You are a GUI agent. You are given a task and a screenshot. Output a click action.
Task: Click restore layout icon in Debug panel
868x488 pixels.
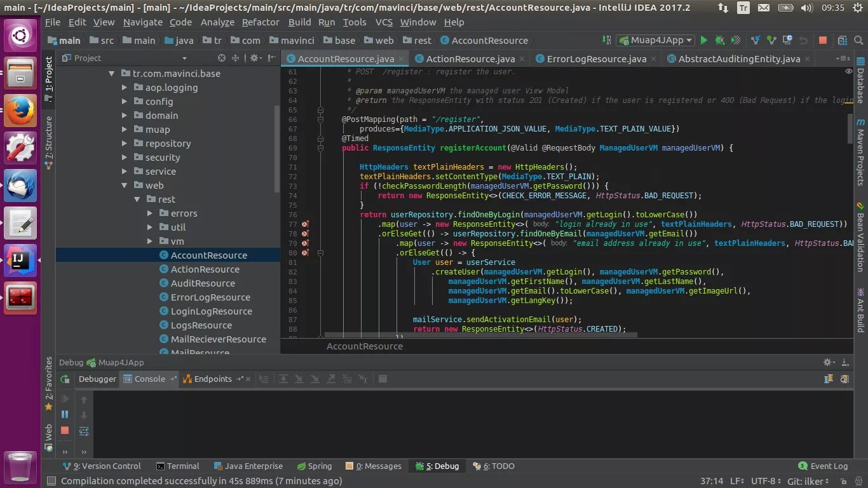tap(829, 379)
